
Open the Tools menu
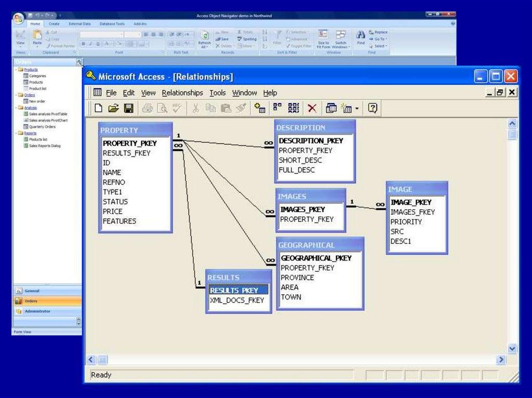pyautogui.click(x=218, y=93)
